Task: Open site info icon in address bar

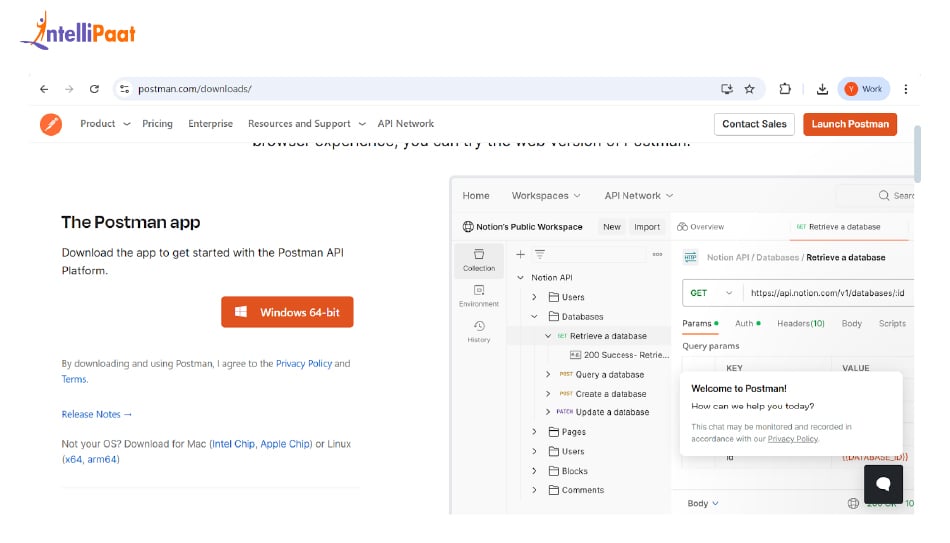Action: tap(124, 89)
